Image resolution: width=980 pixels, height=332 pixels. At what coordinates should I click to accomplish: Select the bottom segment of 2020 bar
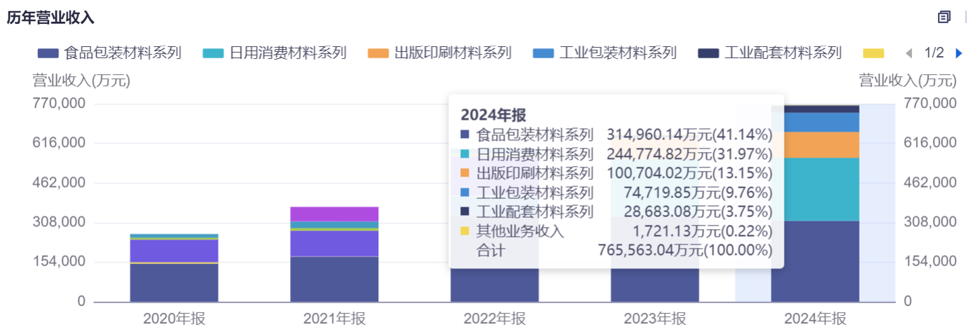[x=174, y=282]
